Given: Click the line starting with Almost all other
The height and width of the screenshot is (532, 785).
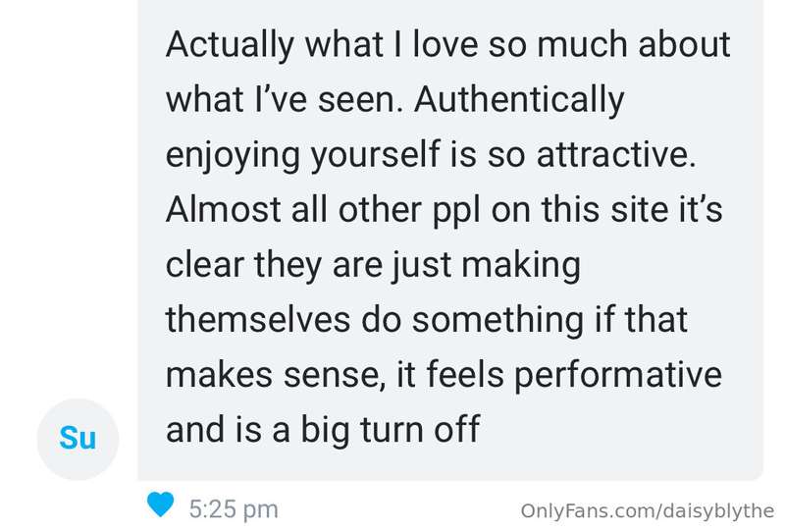Looking at the screenshot, I should tap(445, 210).
